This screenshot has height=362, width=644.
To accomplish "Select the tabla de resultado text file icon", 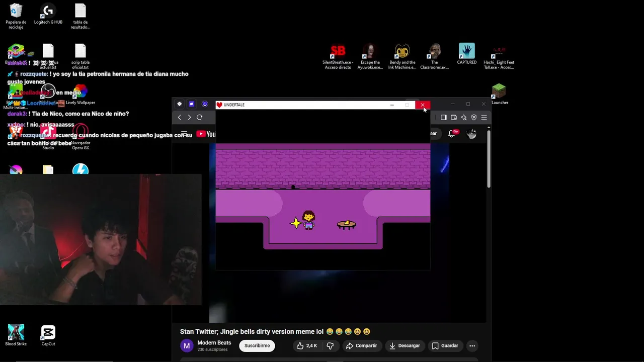I will 80,17.
